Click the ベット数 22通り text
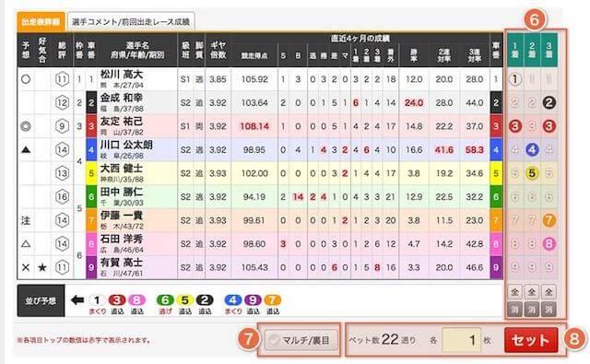Viewport: 590px width, 364px height. [382, 340]
